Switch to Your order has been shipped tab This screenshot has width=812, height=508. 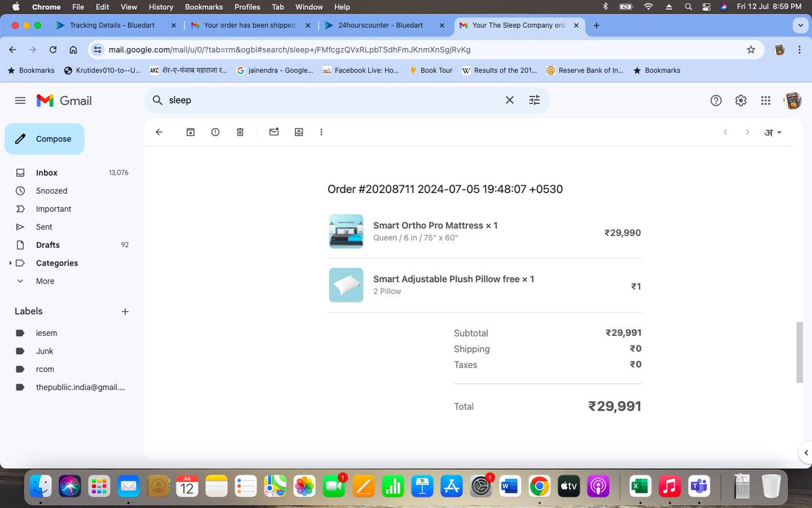tap(250, 25)
